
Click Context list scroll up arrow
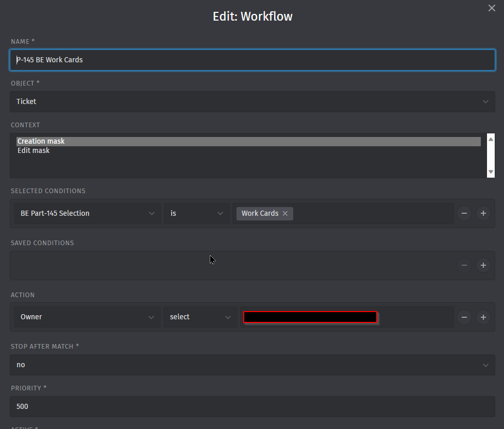[x=491, y=139]
